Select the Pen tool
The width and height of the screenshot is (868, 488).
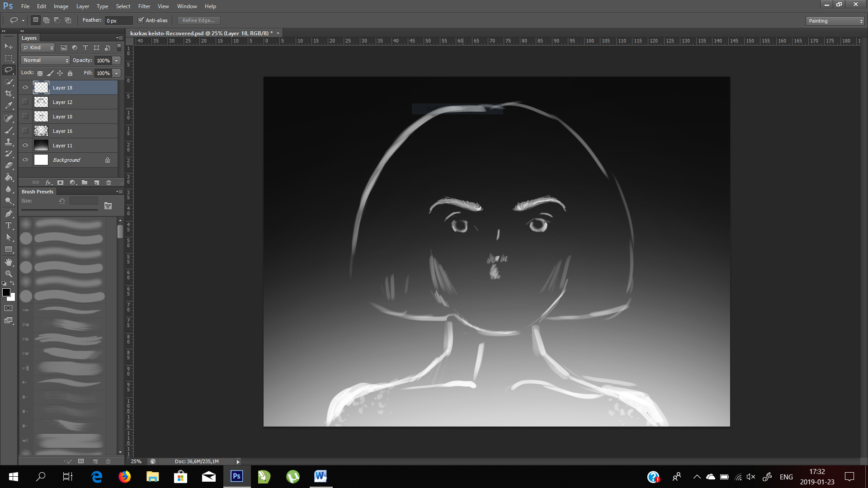(9, 214)
